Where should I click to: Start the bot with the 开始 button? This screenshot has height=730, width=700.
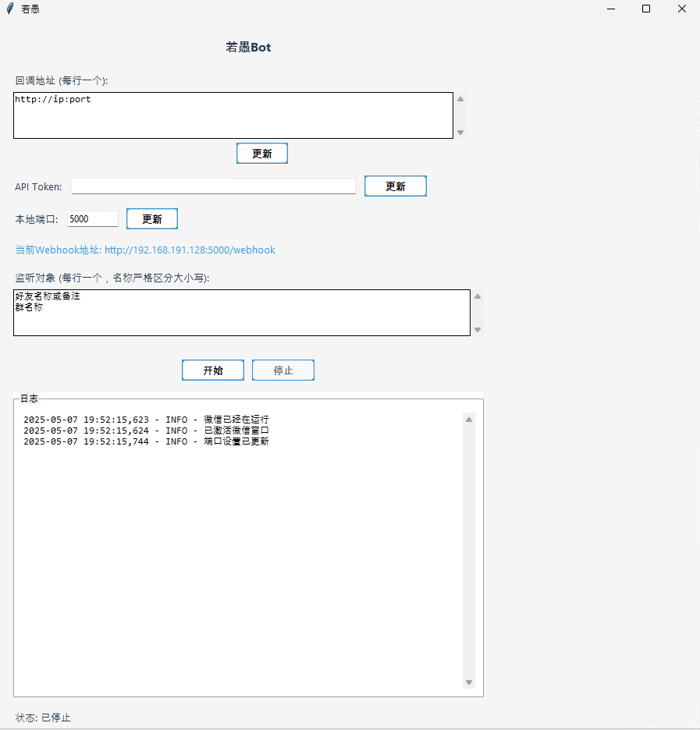[x=212, y=370]
